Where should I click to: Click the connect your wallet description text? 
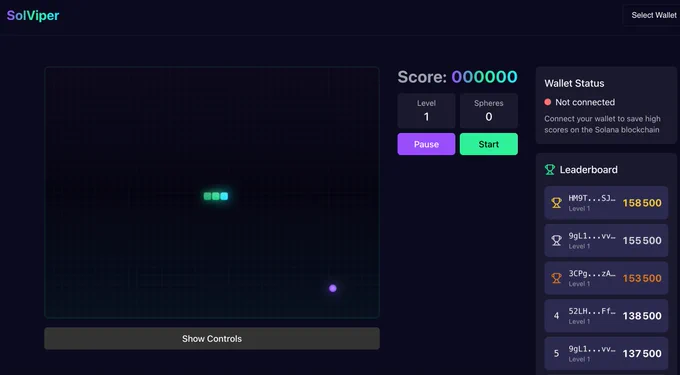coord(602,124)
